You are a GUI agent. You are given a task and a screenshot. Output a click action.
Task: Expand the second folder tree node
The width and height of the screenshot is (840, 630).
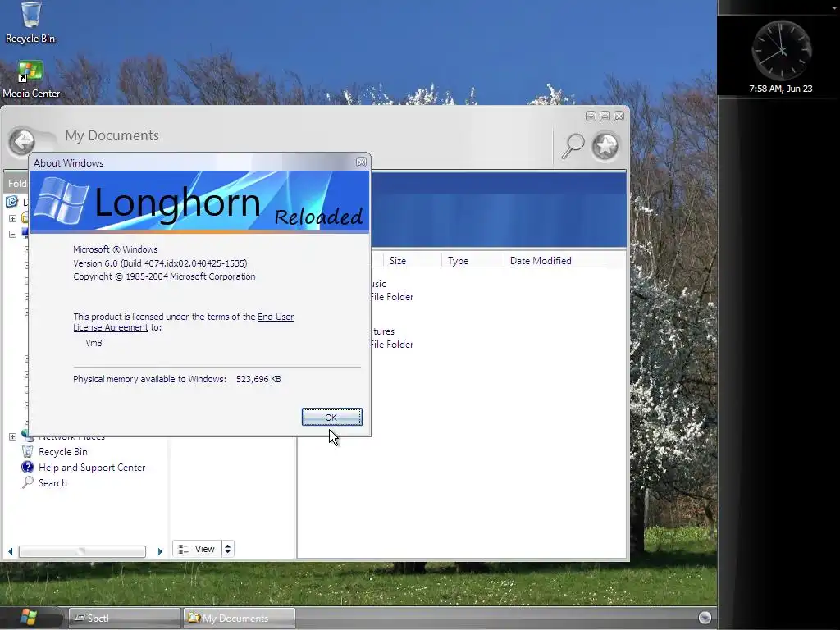[x=12, y=218]
